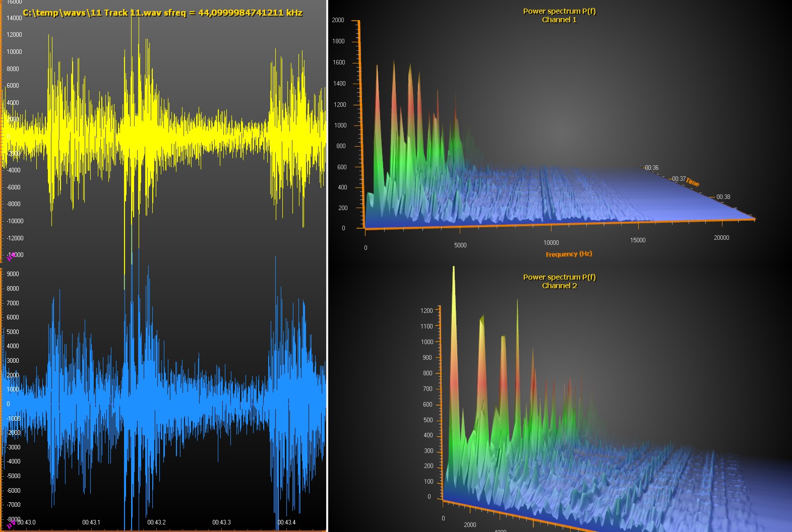Select the 00:43.2 time axis label
The width and height of the screenshot is (792, 532).
[156, 522]
